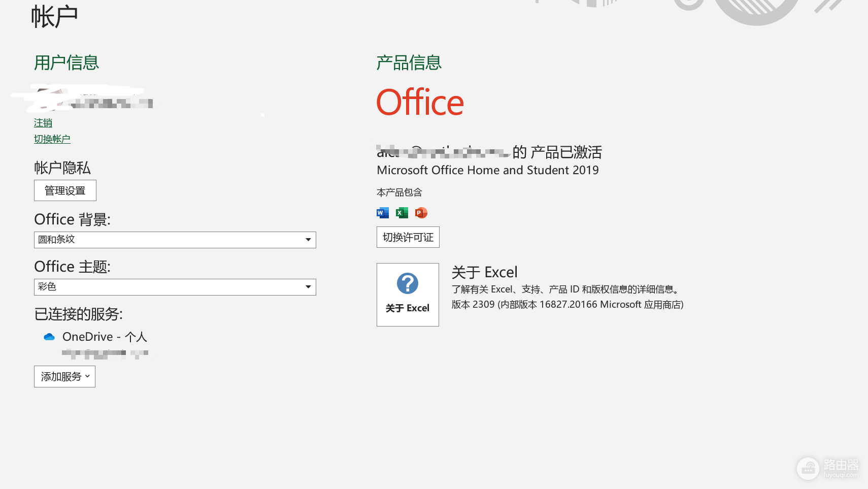
Task: Click the 切换帐户 switch account link
Action: (52, 139)
